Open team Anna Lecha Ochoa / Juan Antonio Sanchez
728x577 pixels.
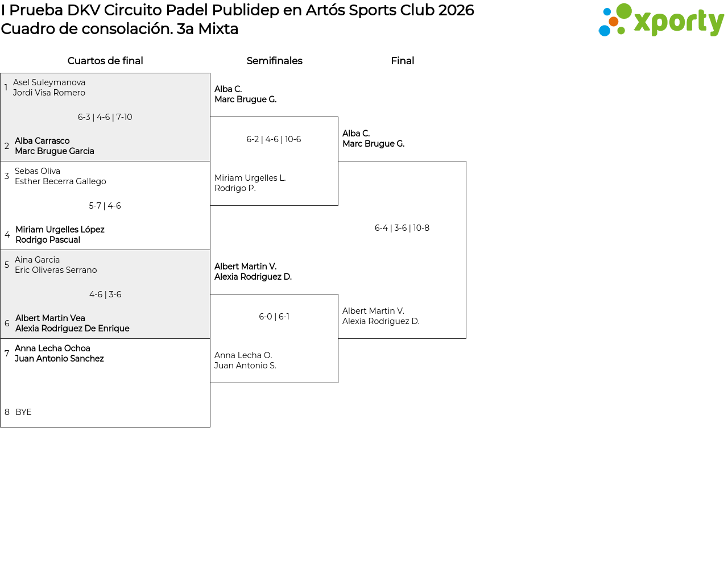click(59, 354)
